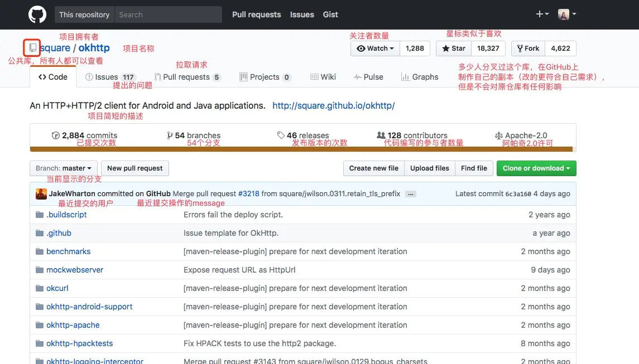Open the plus create-new dropdown

(542, 14)
